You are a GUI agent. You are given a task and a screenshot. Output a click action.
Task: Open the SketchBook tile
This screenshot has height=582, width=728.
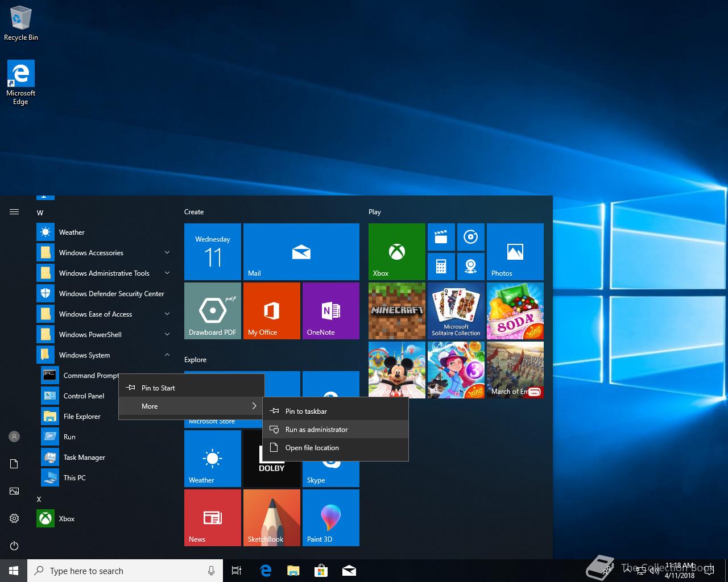coord(272,518)
